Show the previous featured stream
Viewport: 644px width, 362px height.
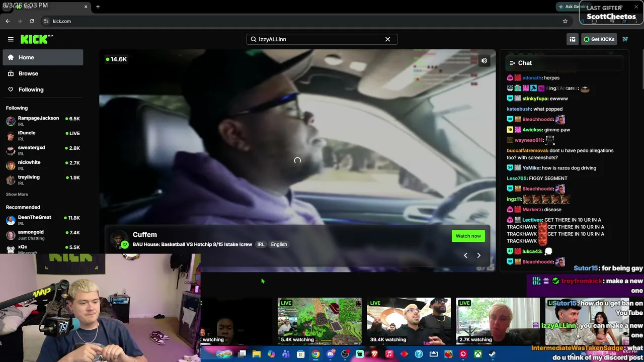(465, 255)
